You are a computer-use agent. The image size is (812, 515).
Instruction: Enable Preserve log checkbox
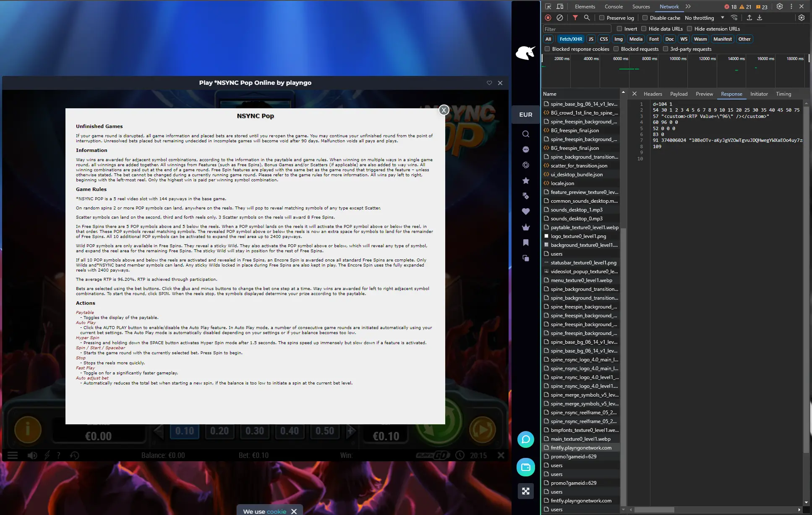pos(602,18)
